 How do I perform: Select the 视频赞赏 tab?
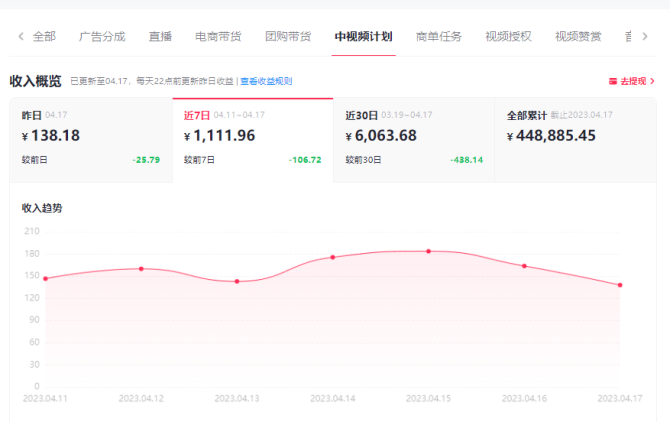pos(578,37)
